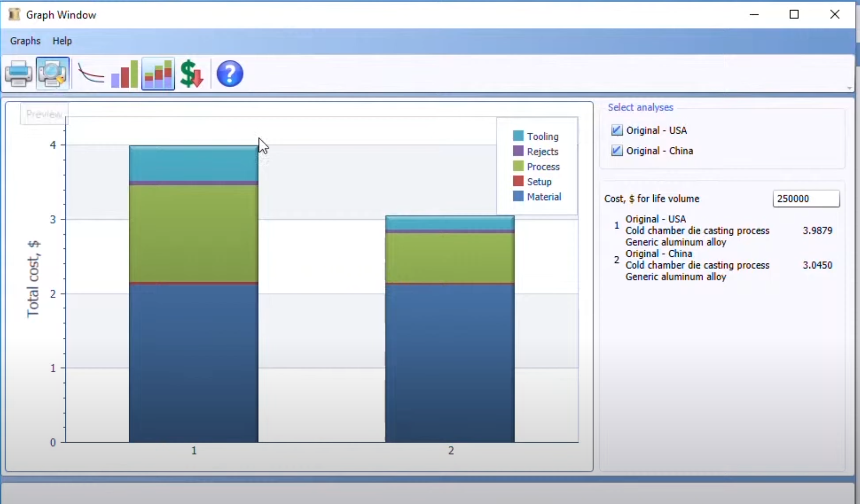Close the Graph Window
Screen dimensions: 860x504
[835, 14]
